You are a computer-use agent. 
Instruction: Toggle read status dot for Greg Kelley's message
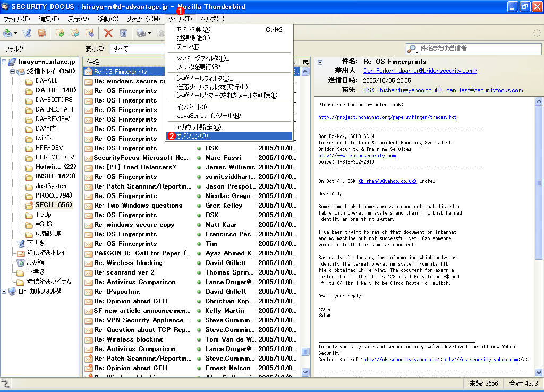pyautogui.click(x=199, y=206)
